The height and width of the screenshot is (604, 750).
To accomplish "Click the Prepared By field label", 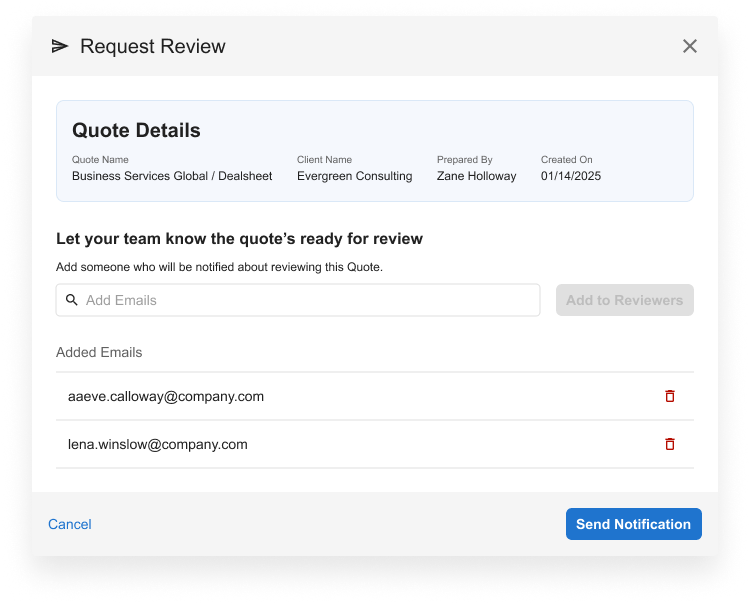I will click(464, 159).
